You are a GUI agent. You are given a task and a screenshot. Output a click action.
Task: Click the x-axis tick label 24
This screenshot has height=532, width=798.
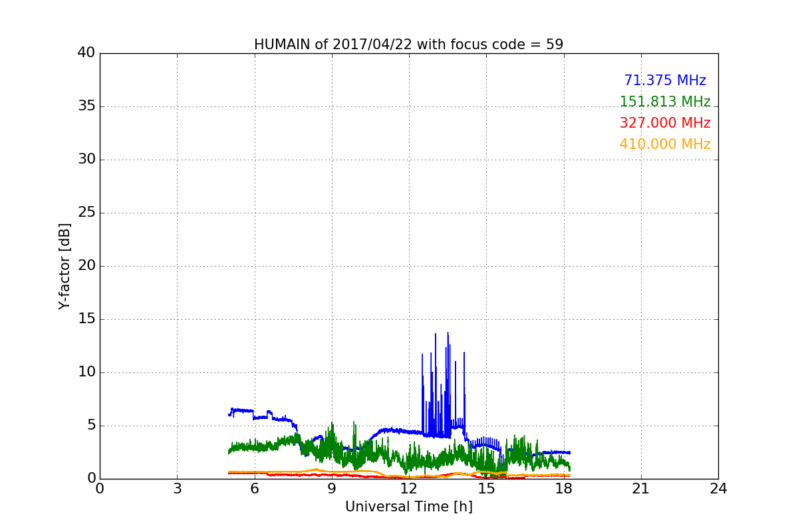(x=718, y=489)
